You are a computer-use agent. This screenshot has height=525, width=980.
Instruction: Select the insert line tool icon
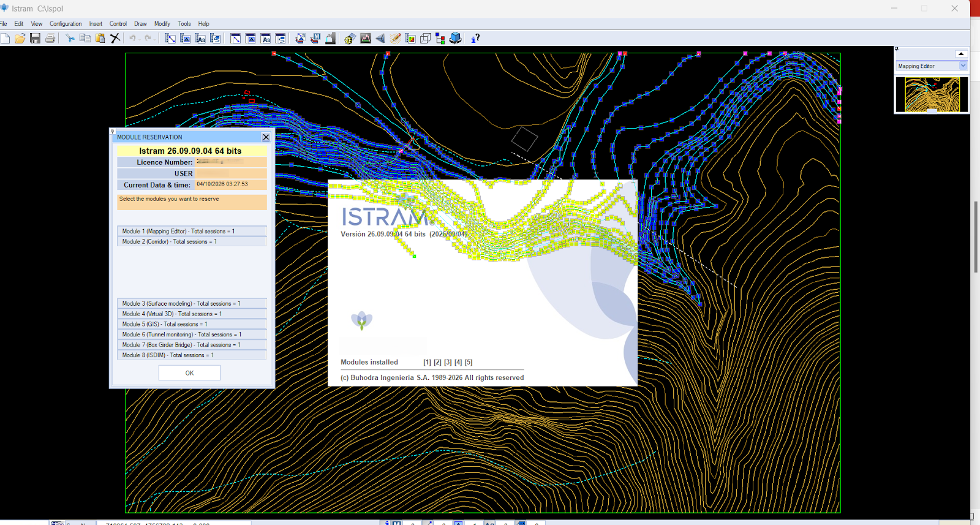(x=170, y=38)
